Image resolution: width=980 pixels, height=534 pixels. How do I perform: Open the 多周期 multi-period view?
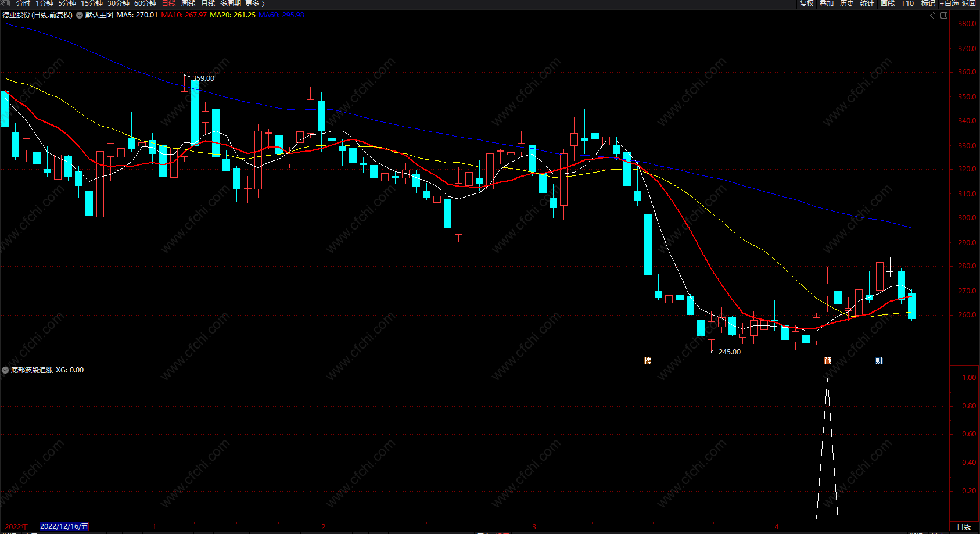231,3
